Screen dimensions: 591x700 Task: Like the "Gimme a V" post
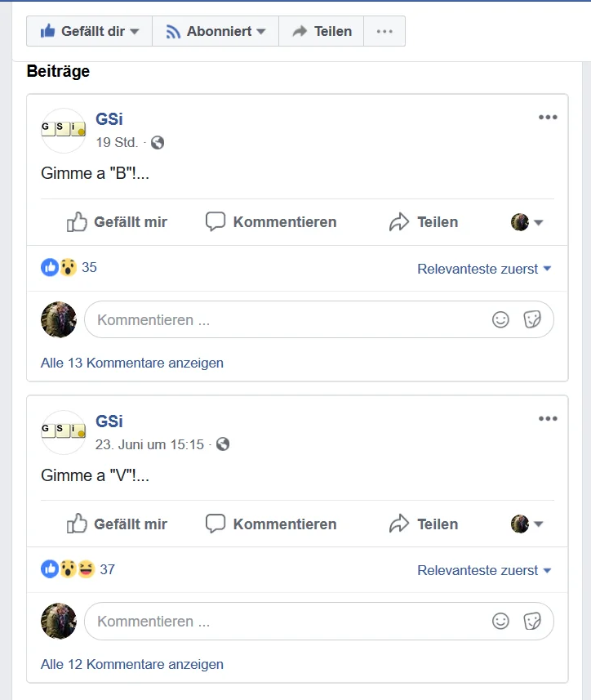click(x=117, y=524)
